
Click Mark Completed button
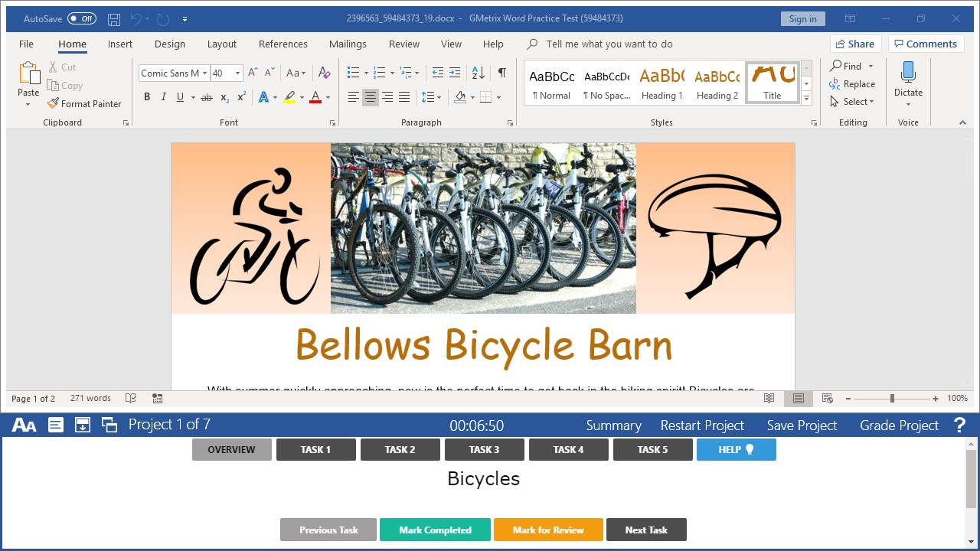[x=435, y=530]
